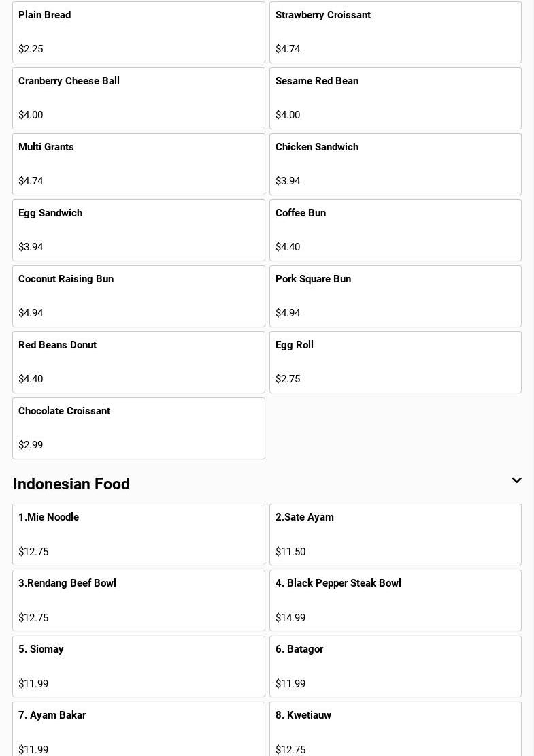Image resolution: width=534 pixels, height=756 pixels.
Task: Click the Pork Square Bun item
Action: [395, 296]
